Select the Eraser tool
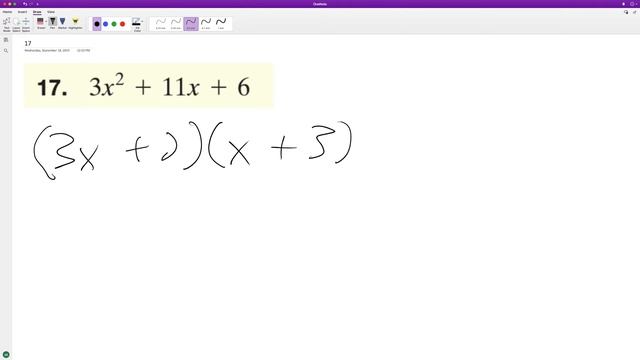 [x=40, y=23]
